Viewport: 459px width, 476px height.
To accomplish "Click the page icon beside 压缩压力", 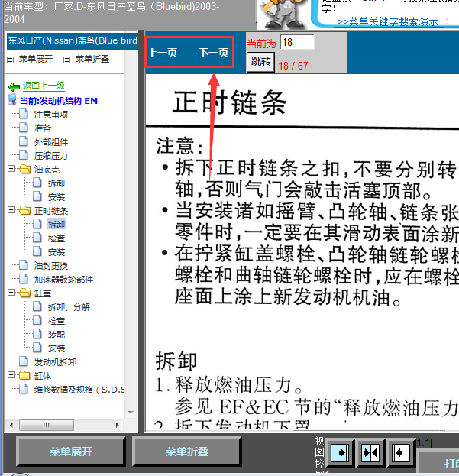I will click(24, 155).
